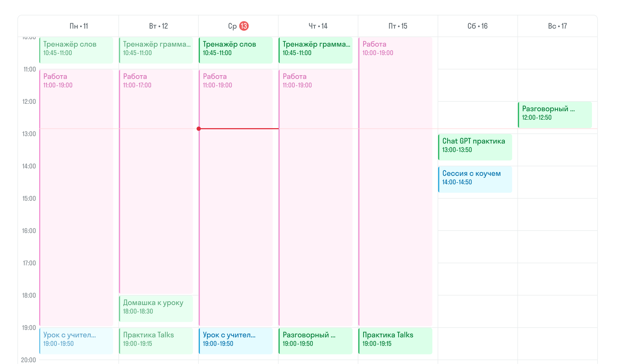This screenshot has height=364, width=617.
Task: Open Tuesday's Практика Talks event
Action: [156, 340]
